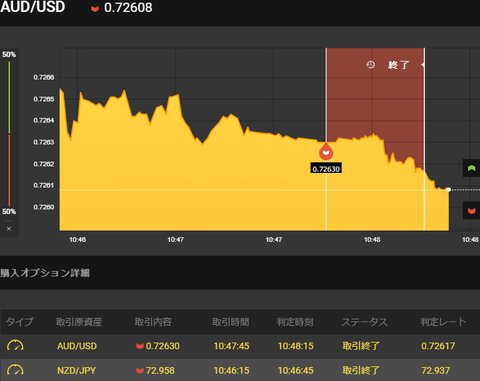Sort by タイプ column header
The height and width of the screenshot is (381, 480).
tap(19, 322)
